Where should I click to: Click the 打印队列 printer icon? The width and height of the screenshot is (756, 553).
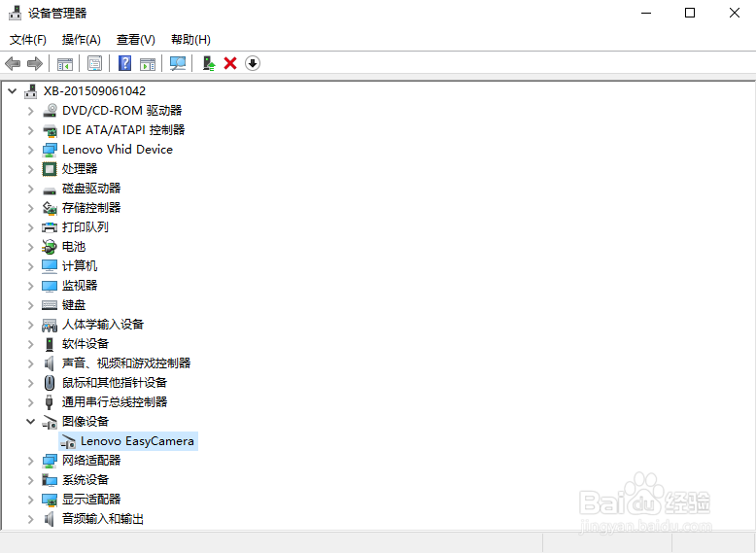[50, 227]
